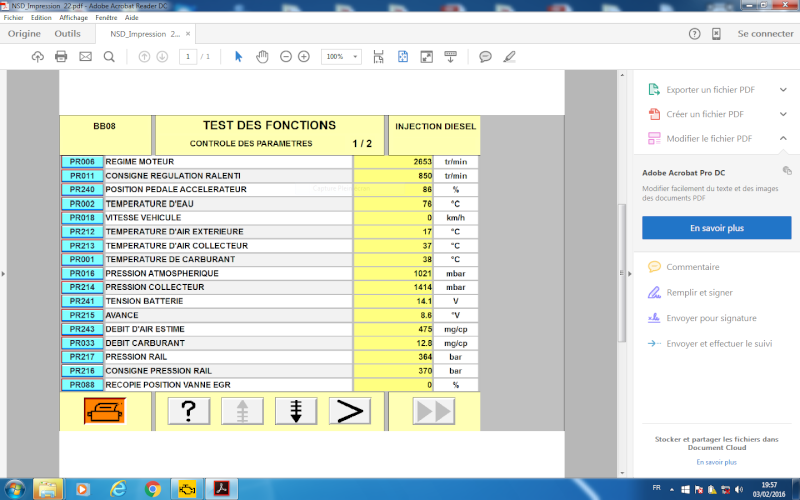Click the next page > button in document
Viewport: 800px width, 500px height.
click(350, 411)
